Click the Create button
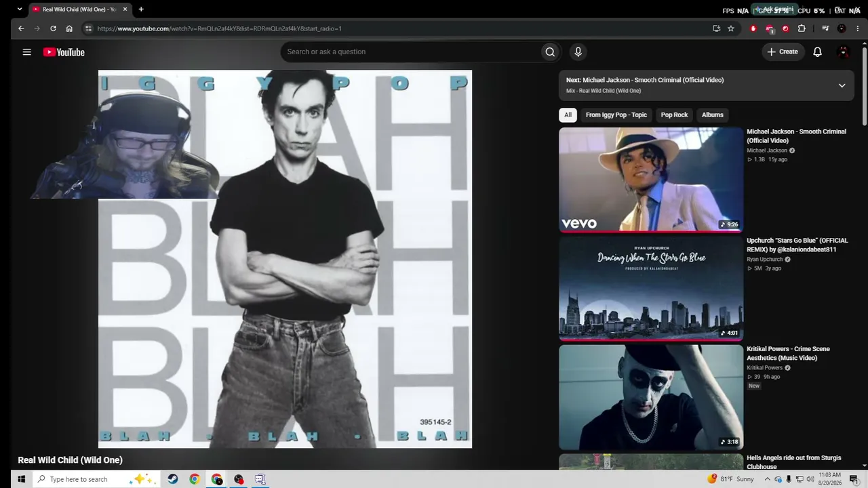The width and height of the screenshot is (868, 488). coord(783,52)
